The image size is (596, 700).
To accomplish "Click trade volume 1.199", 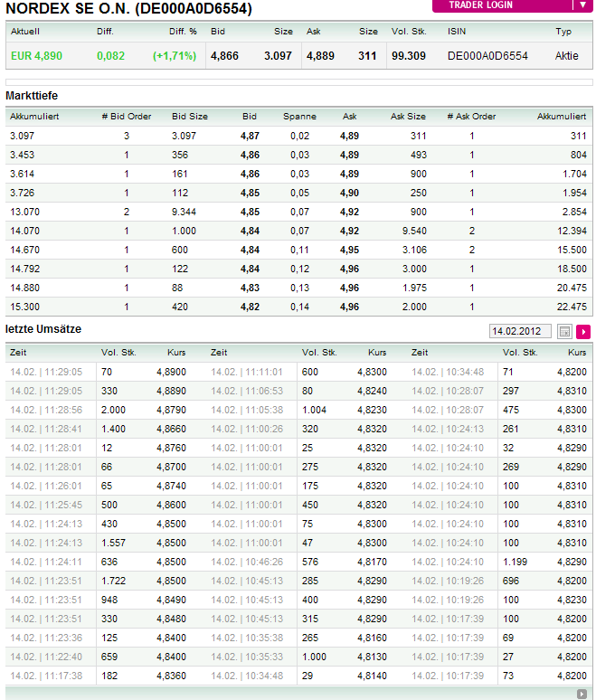I will coord(515,562).
